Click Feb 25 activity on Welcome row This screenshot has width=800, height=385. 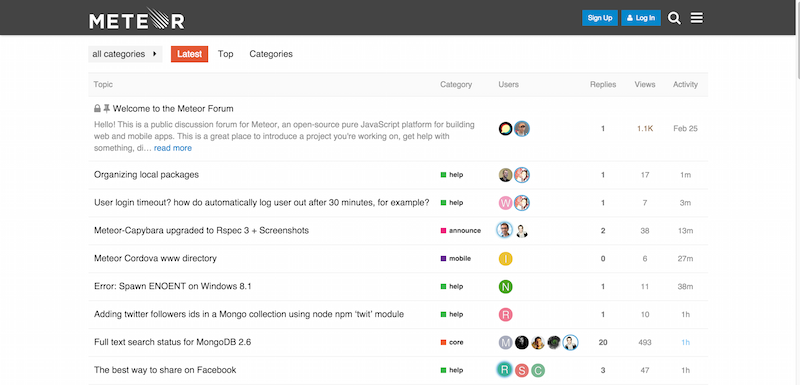point(685,129)
